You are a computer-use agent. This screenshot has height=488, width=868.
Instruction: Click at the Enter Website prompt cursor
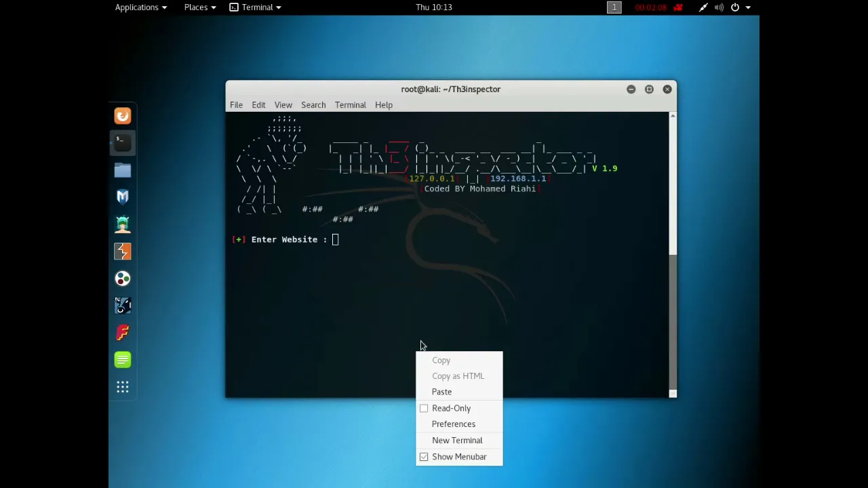click(x=335, y=239)
